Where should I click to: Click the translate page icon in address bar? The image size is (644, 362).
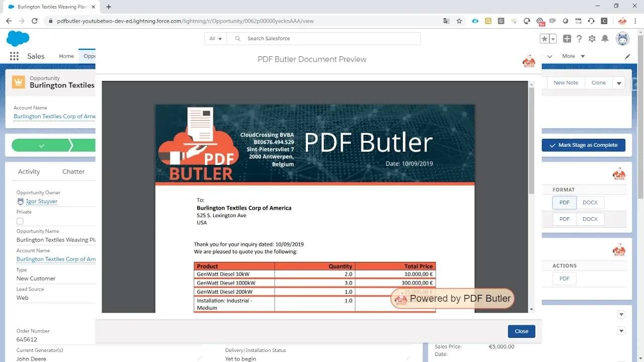pyautogui.click(x=446, y=21)
